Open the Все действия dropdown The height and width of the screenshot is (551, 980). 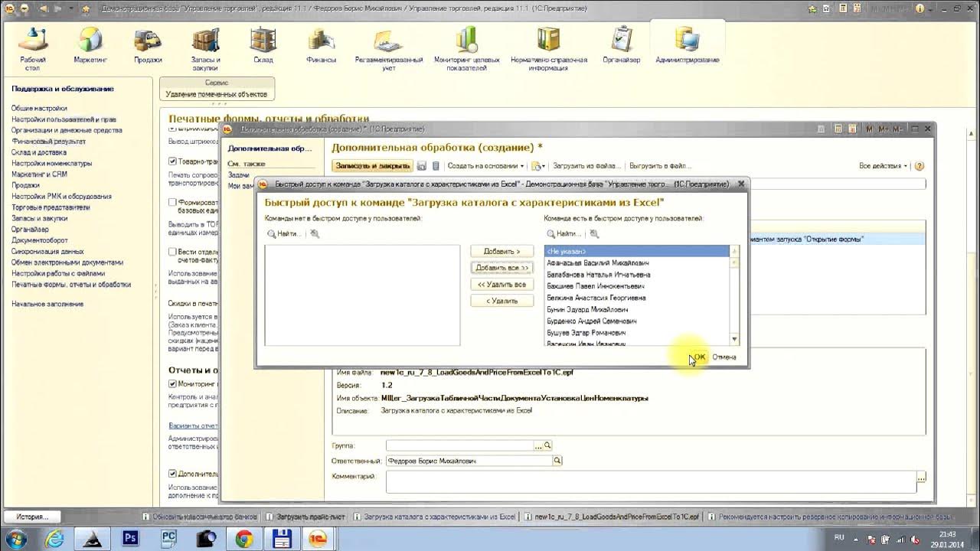tap(883, 166)
